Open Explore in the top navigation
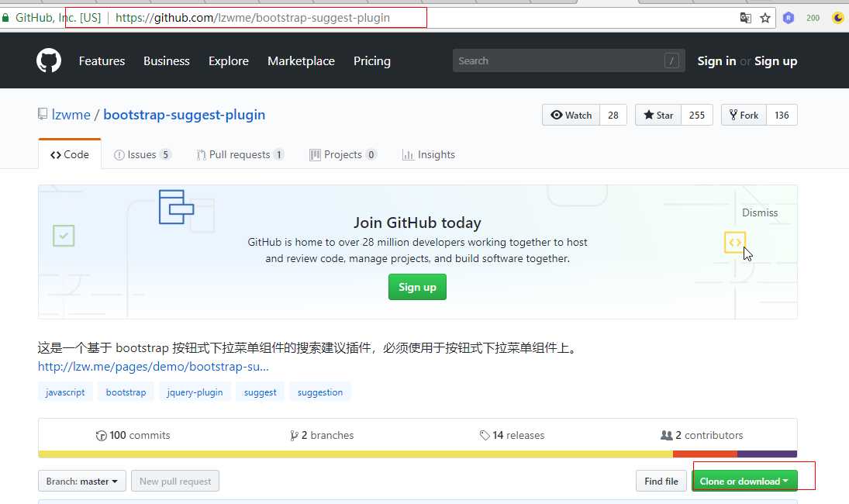This screenshot has width=849, height=504. (x=229, y=60)
